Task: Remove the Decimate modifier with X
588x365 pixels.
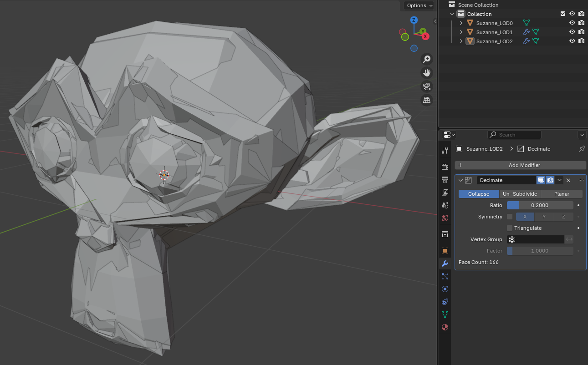Action: coord(568,180)
